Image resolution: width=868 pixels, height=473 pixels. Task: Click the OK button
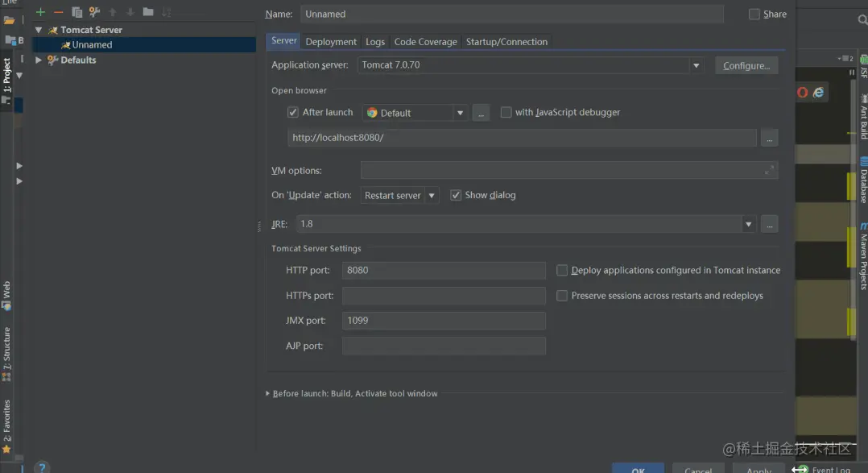tap(638, 469)
